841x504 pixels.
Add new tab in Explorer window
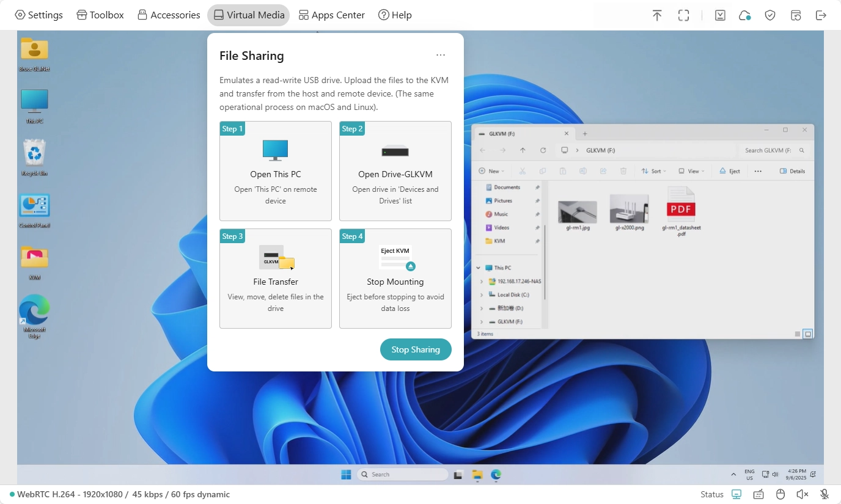[585, 133]
